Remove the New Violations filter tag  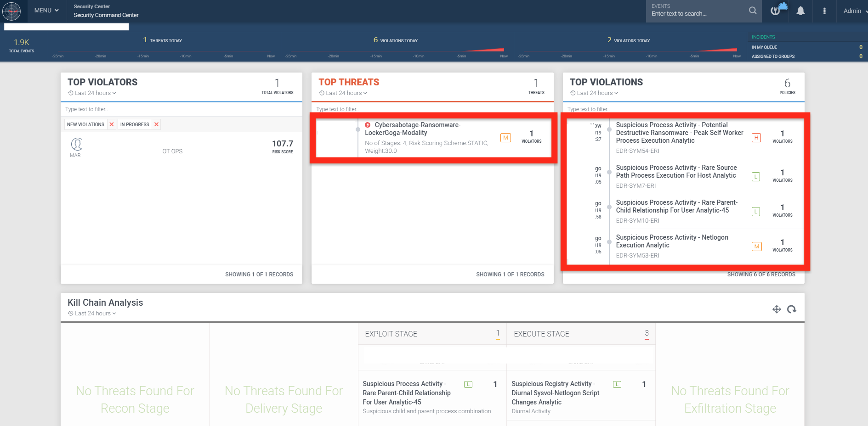tap(112, 124)
